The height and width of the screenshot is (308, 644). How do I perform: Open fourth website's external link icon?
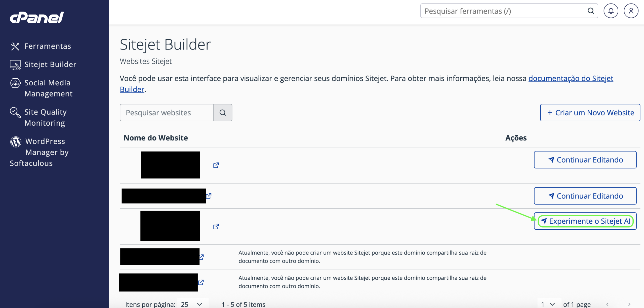click(x=202, y=257)
